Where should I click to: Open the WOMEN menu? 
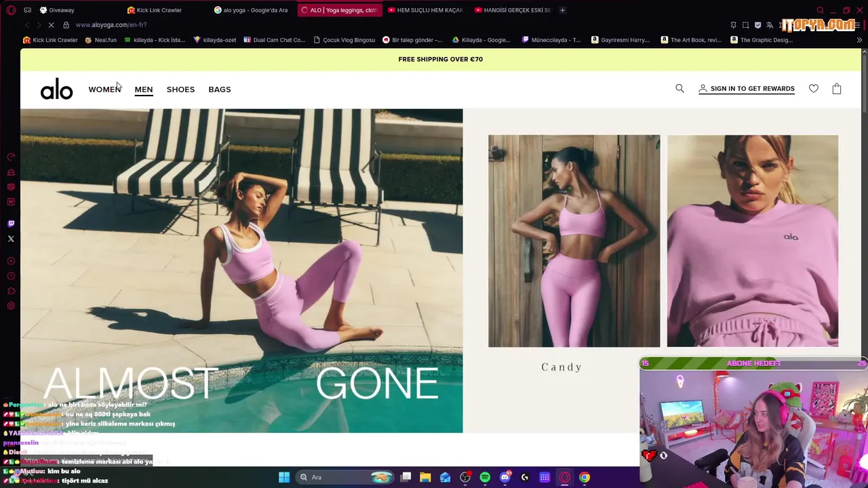[104, 89]
